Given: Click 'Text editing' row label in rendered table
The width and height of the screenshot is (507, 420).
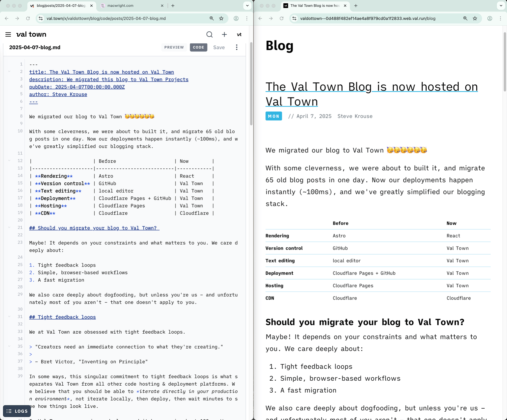Looking at the screenshot, I should click(x=280, y=261).
